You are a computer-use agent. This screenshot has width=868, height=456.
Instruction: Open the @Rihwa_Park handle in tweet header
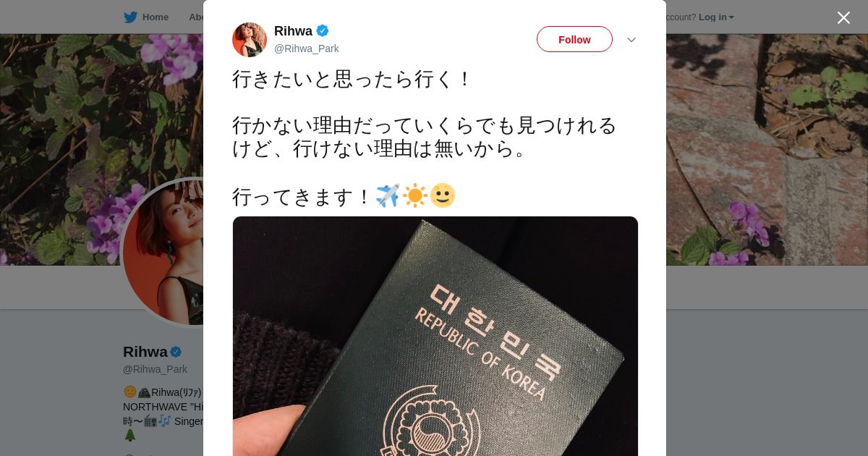[307, 48]
